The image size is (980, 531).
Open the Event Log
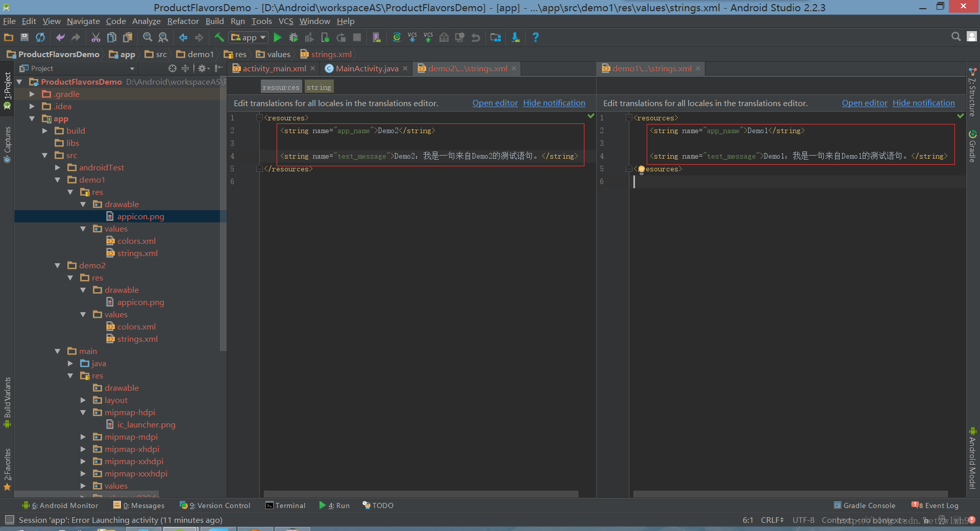click(x=935, y=505)
